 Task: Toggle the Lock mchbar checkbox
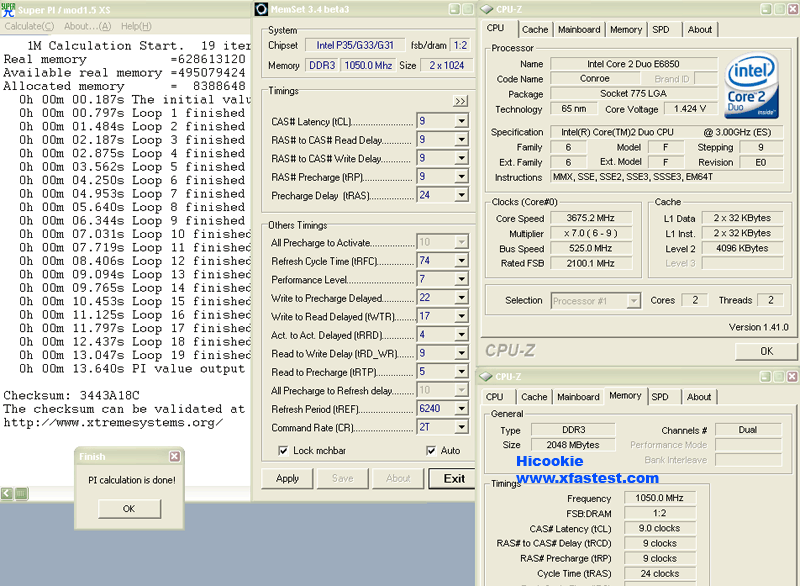283,450
